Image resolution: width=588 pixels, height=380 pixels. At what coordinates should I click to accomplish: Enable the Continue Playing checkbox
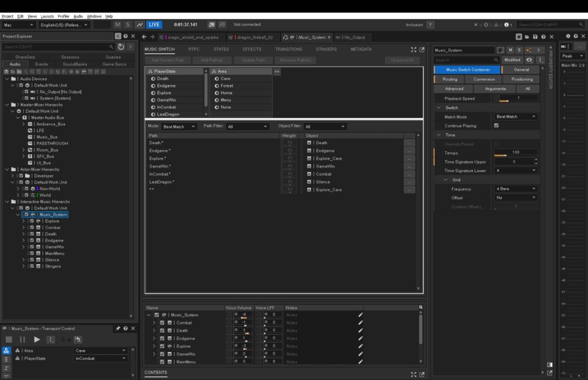click(496, 126)
